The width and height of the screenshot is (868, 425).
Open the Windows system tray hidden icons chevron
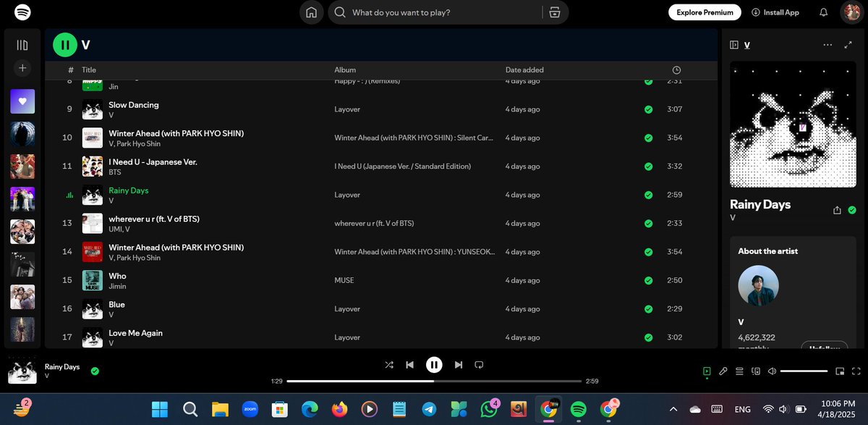coord(673,409)
